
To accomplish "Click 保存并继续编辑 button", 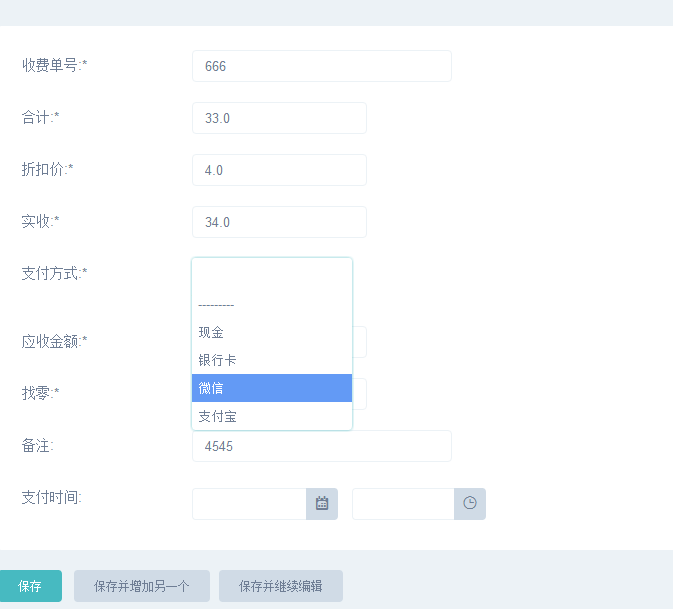I will click(x=281, y=586).
